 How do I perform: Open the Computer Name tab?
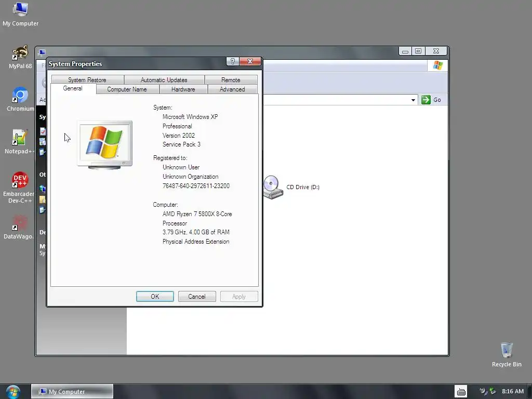coord(127,89)
